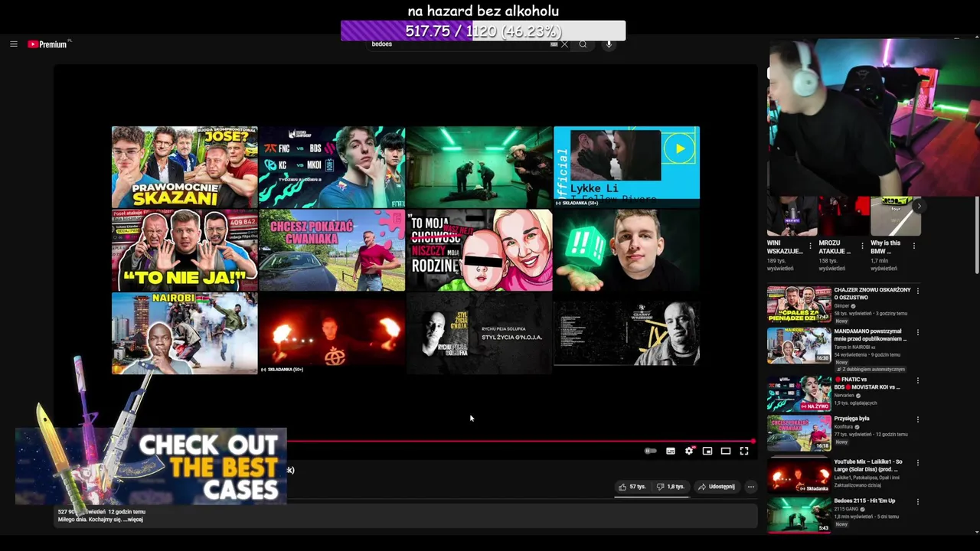Focus the search field containing 'bedoes'
The image size is (980, 551).
click(x=459, y=44)
